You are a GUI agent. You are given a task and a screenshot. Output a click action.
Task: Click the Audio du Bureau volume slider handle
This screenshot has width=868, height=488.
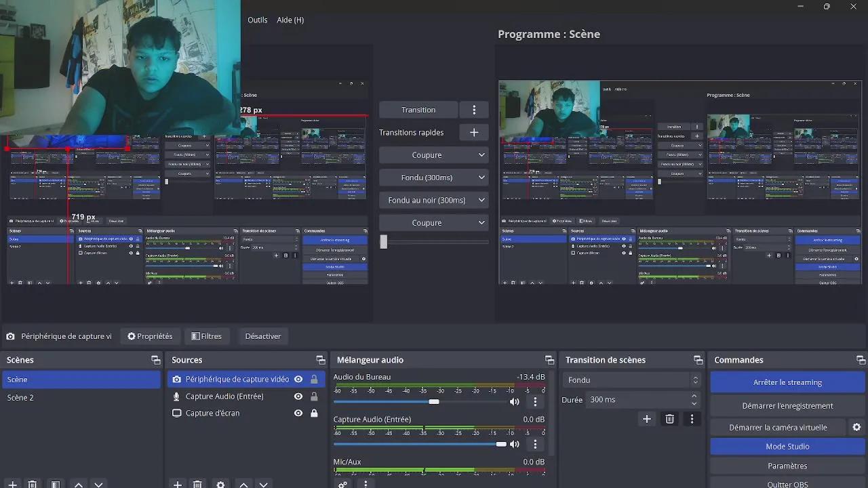click(x=434, y=402)
